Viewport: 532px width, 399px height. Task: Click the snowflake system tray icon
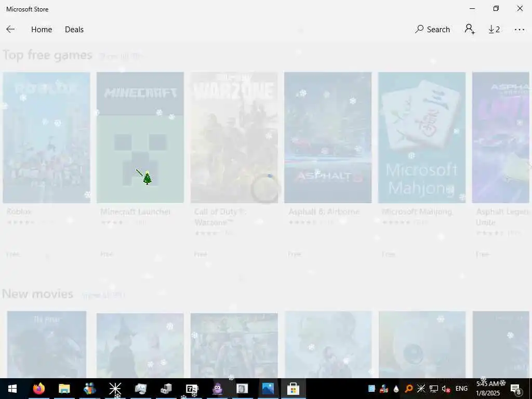click(x=421, y=389)
